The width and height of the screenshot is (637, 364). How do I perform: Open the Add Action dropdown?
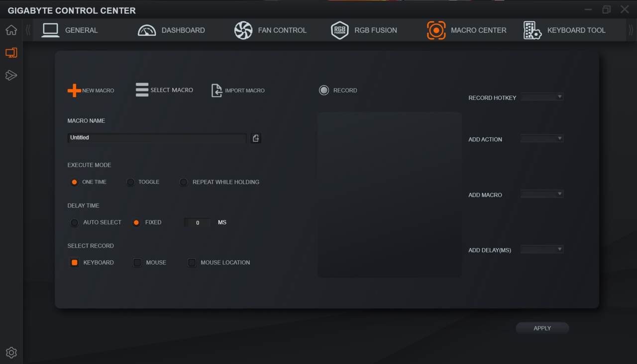coord(542,139)
